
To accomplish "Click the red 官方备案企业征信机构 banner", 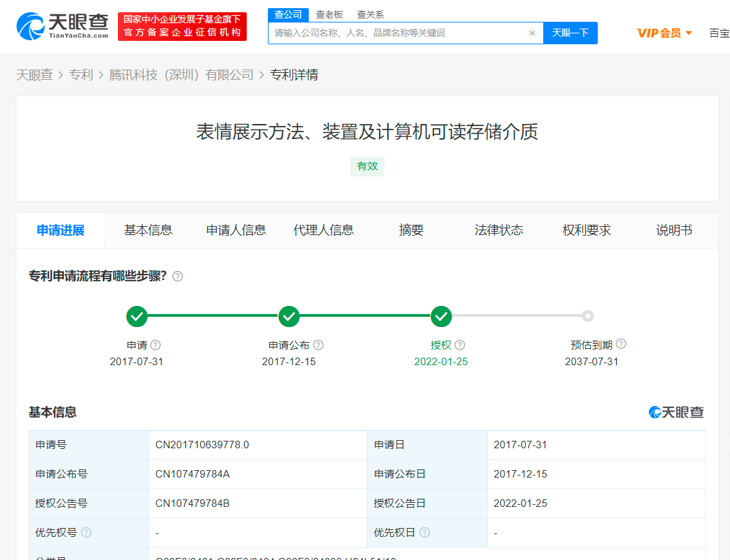I will click(x=183, y=27).
